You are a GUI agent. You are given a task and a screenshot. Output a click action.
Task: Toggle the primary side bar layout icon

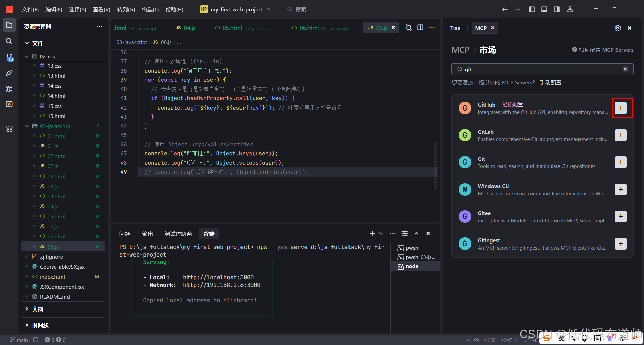532,9
